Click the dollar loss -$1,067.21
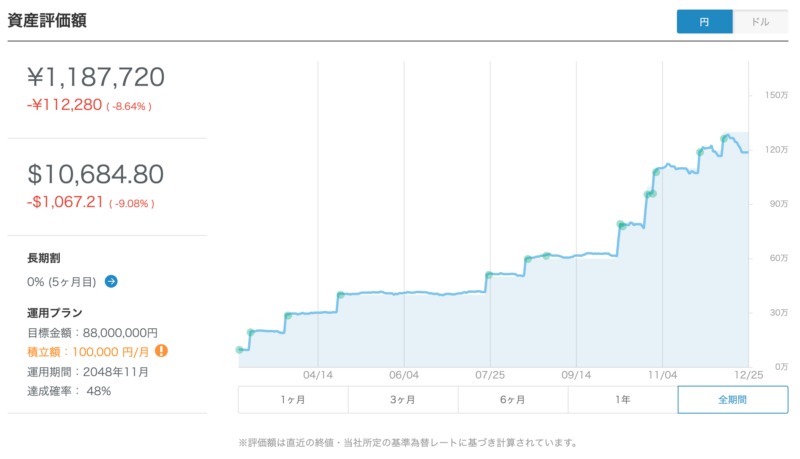 65,202
